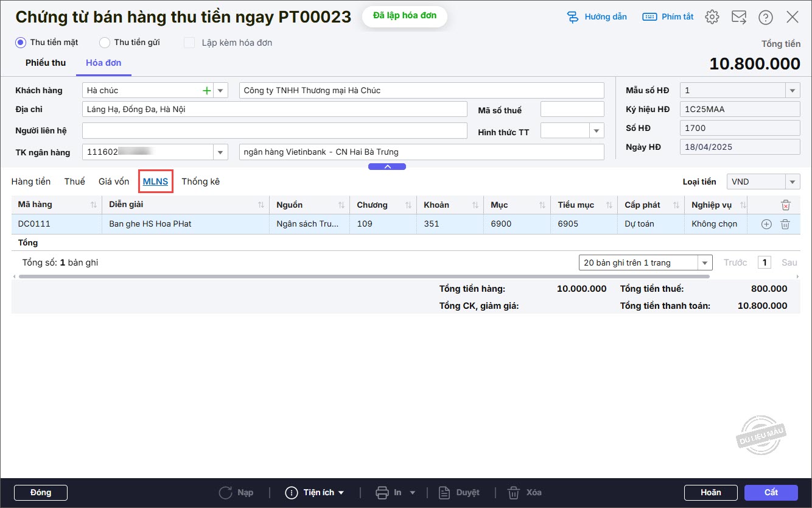The width and height of the screenshot is (812, 508).
Task: Open the Mẫu số HĐ dropdown
Action: [792, 91]
